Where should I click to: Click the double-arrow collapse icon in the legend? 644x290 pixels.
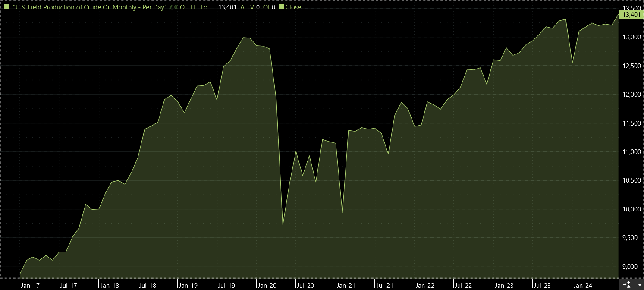(176, 7)
